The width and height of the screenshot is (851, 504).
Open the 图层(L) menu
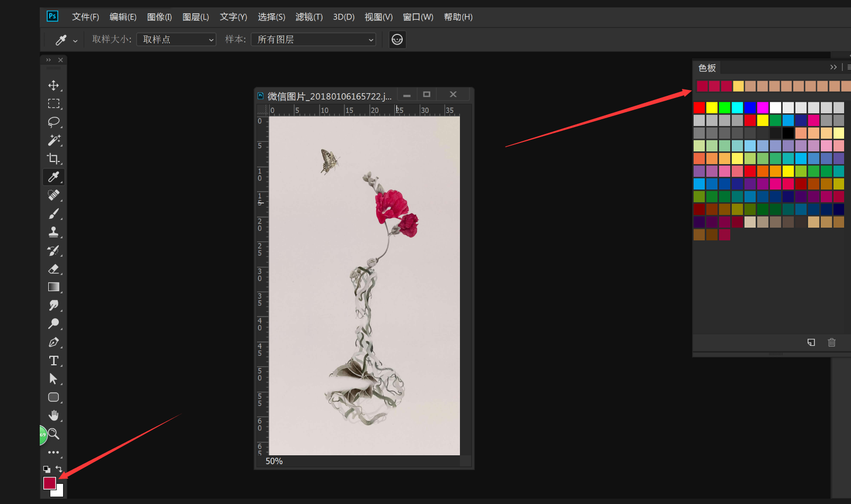coord(196,17)
